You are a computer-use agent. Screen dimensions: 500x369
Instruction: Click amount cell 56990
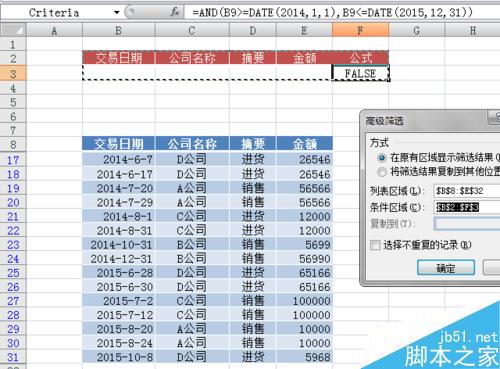[304, 259]
